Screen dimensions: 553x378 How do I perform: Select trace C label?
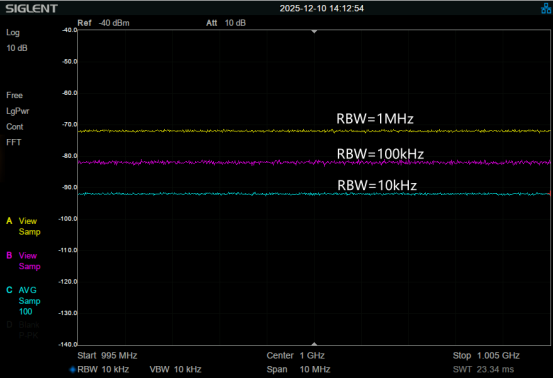tap(9, 290)
